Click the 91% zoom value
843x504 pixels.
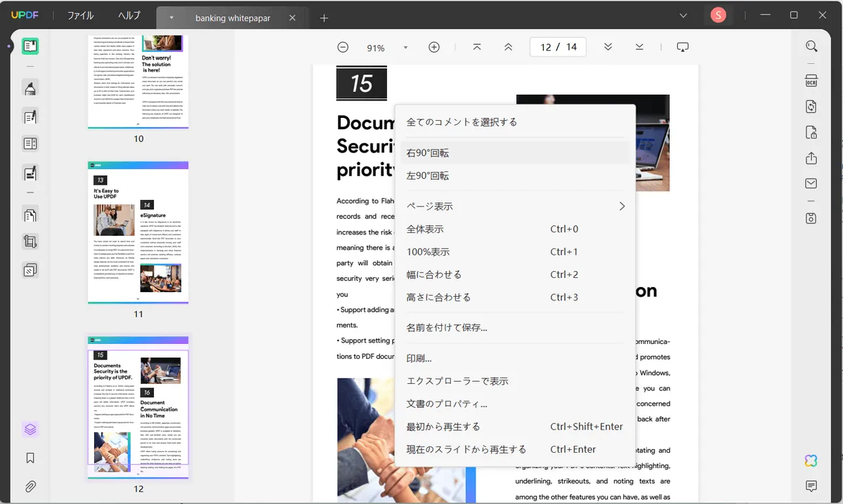tap(376, 48)
